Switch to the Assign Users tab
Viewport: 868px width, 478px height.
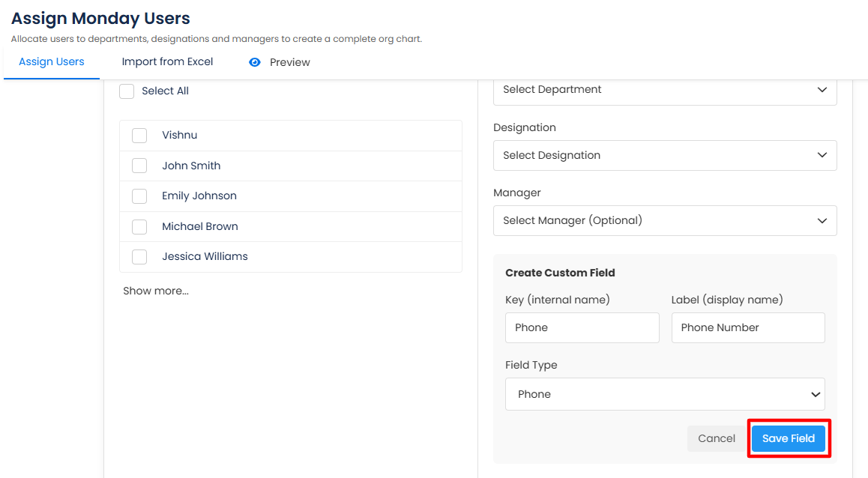[x=52, y=62]
